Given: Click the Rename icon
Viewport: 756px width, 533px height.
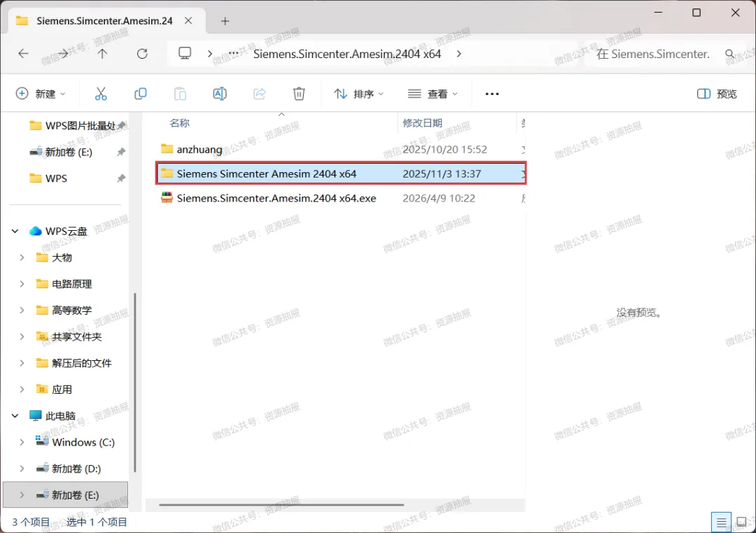Looking at the screenshot, I should pyautogui.click(x=220, y=94).
